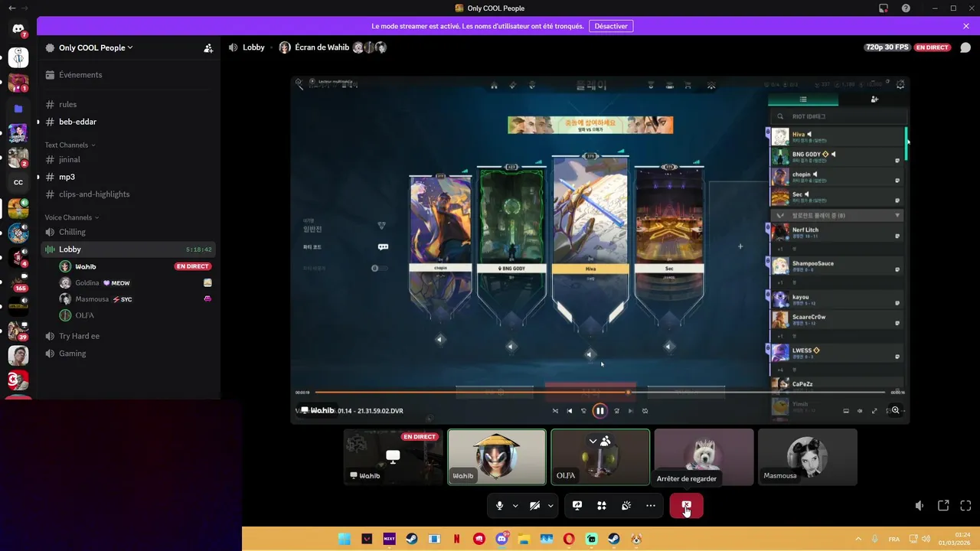Click the zoom magnifier in video player

click(x=896, y=411)
